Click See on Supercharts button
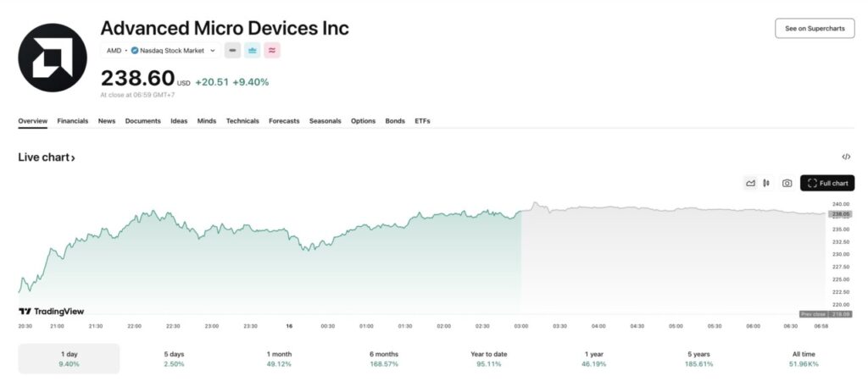 (814, 28)
